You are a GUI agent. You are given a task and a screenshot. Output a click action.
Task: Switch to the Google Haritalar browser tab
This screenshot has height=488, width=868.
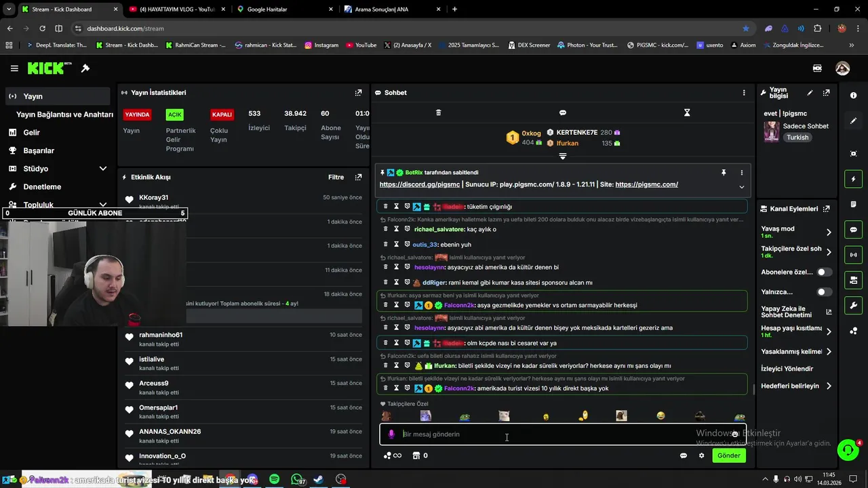tap(285, 9)
